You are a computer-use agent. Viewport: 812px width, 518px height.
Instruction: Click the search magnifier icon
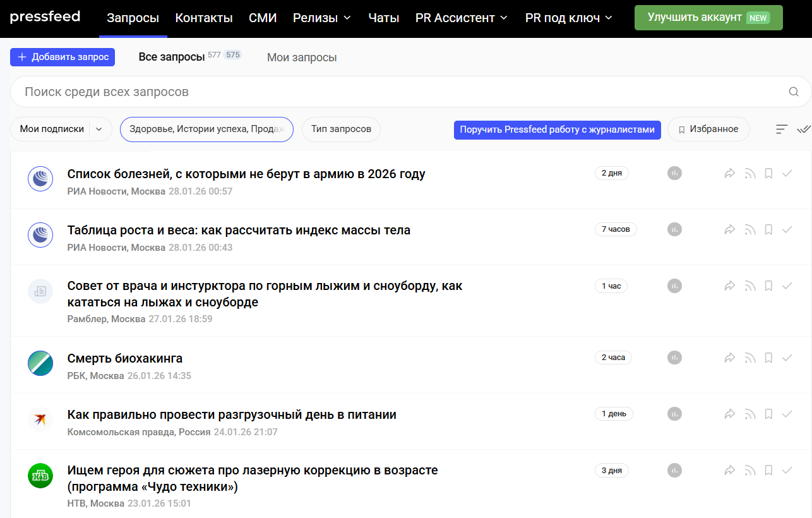coord(794,92)
